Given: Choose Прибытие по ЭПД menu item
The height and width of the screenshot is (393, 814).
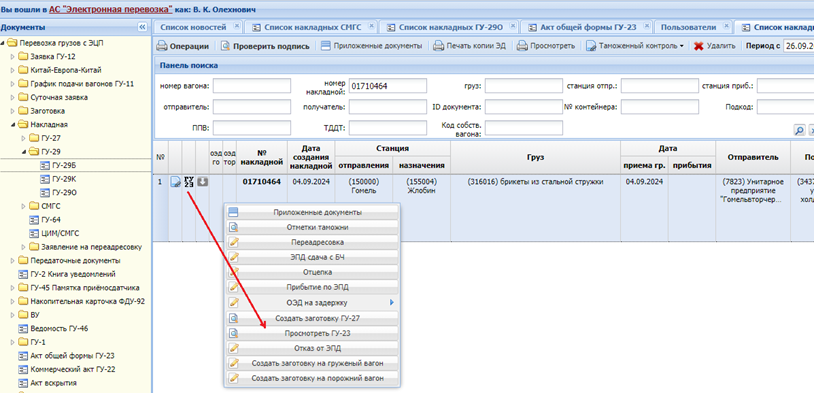Looking at the screenshot, I should click(x=313, y=287).
